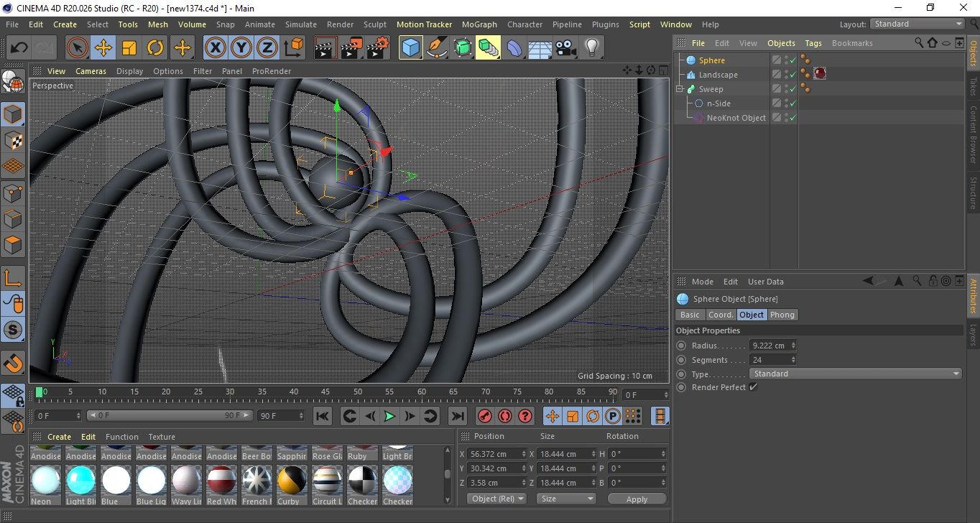Select the Landscape object
Viewport: 980px width, 523px height.
(x=718, y=75)
